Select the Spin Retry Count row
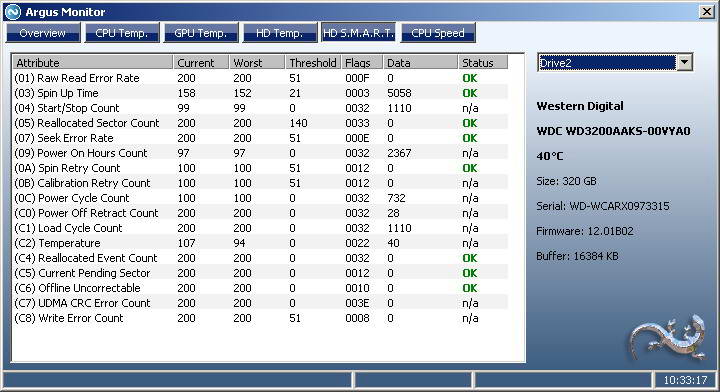Image resolution: width=720 pixels, height=392 pixels. [x=260, y=168]
